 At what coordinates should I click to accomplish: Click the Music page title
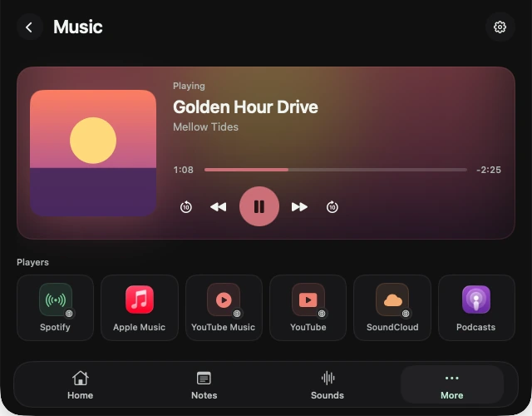click(x=77, y=27)
